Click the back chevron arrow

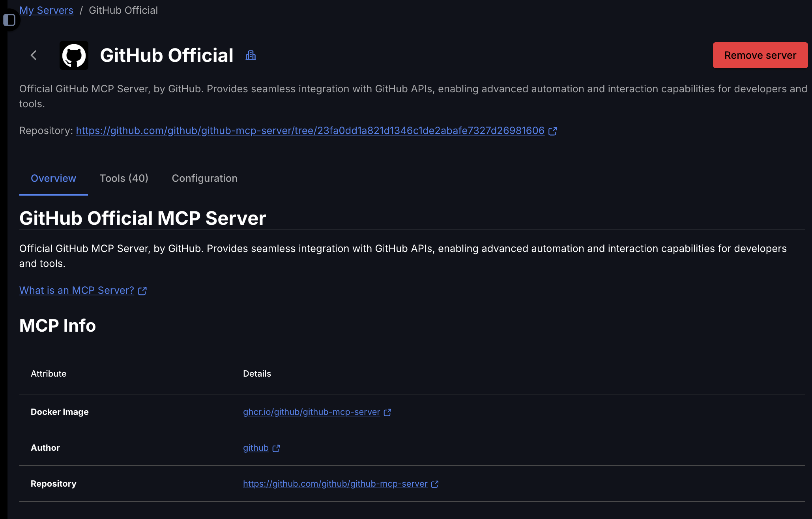point(34,55)
